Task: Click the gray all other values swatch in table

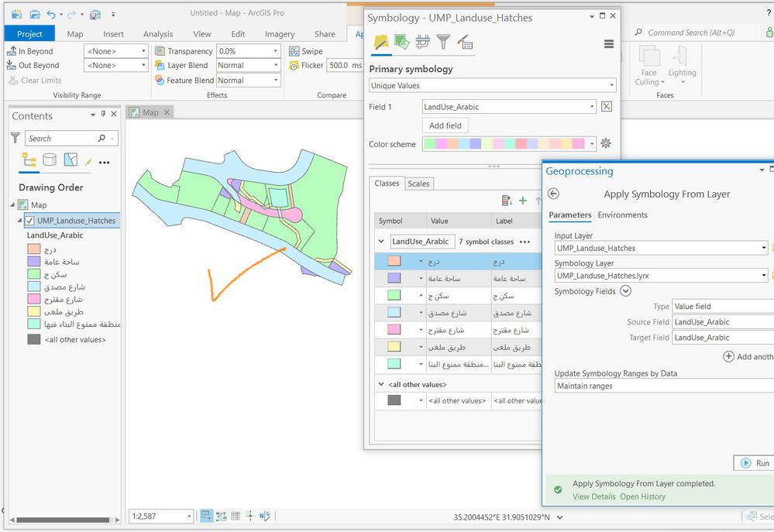Action: tap(394, 400)
